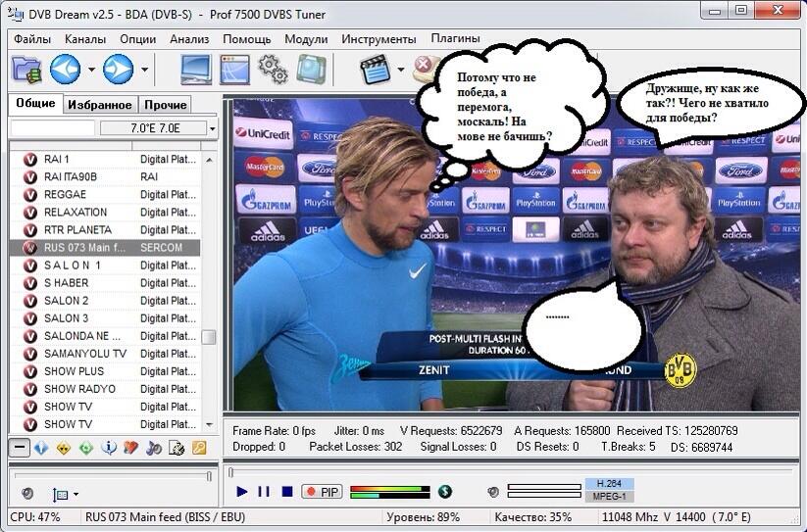The width and height of the screenshot is (807, 532).
Task: Click the yellow diamond icon below list
Action: tap(64, 448)
